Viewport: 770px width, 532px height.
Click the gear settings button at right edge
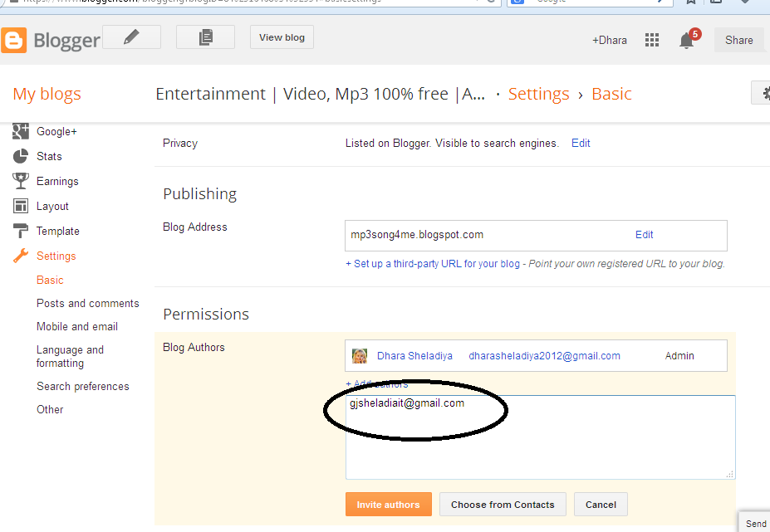pyautogui.click(x=761, y=93)
